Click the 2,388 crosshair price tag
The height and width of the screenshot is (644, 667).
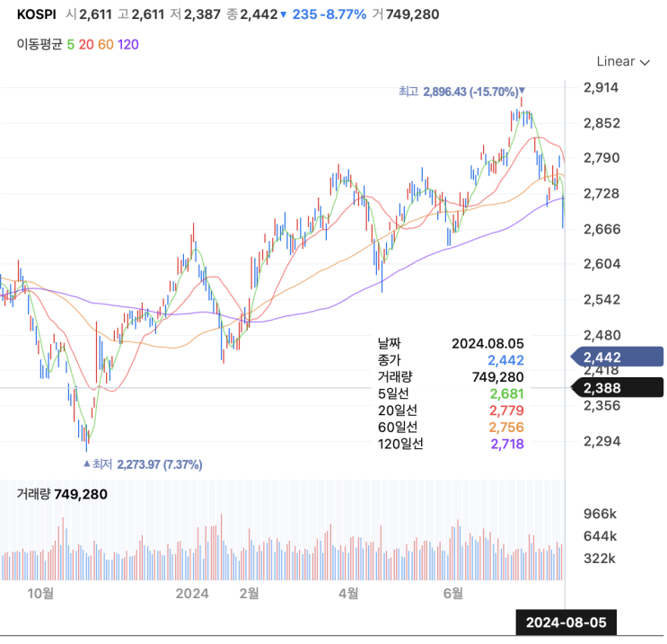(617, 387)
